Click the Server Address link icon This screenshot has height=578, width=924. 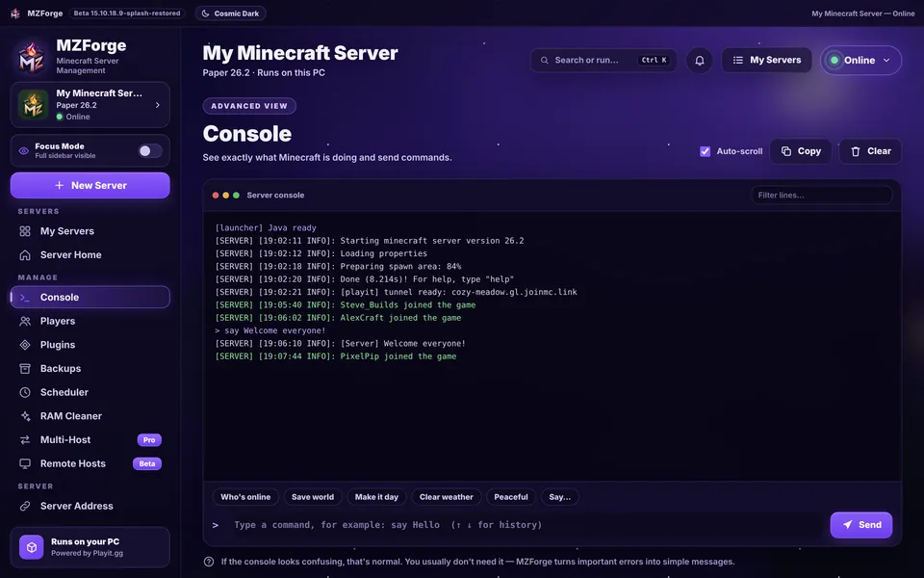(x=25, y=506)
